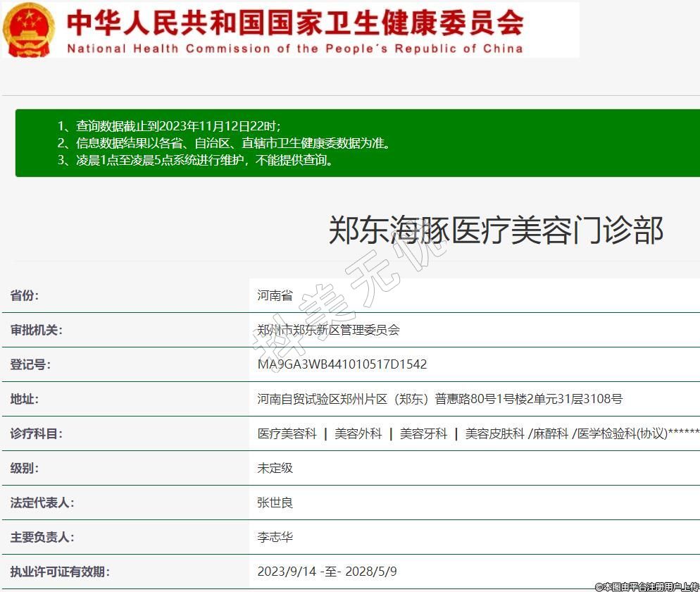
Task: Click the 审批机关 row label
Action: 36,330
